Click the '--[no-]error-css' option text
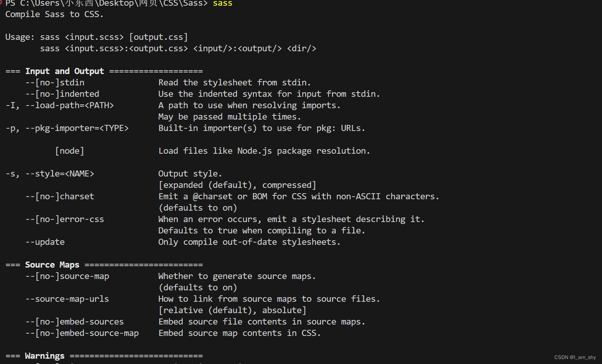The height and width of the screenshot is (364, 602). pos(65,219)
